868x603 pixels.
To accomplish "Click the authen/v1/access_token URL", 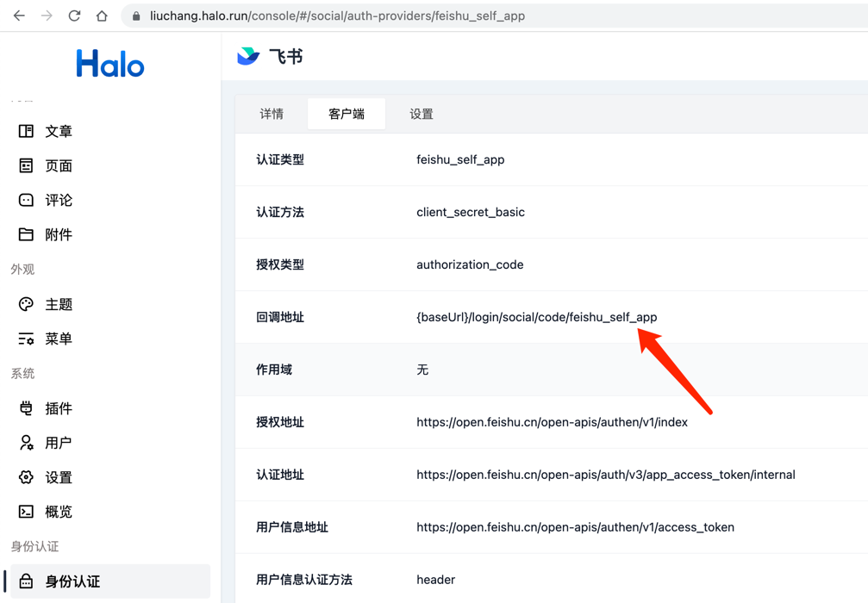I will pyautogui.click(x=575, y=527).
